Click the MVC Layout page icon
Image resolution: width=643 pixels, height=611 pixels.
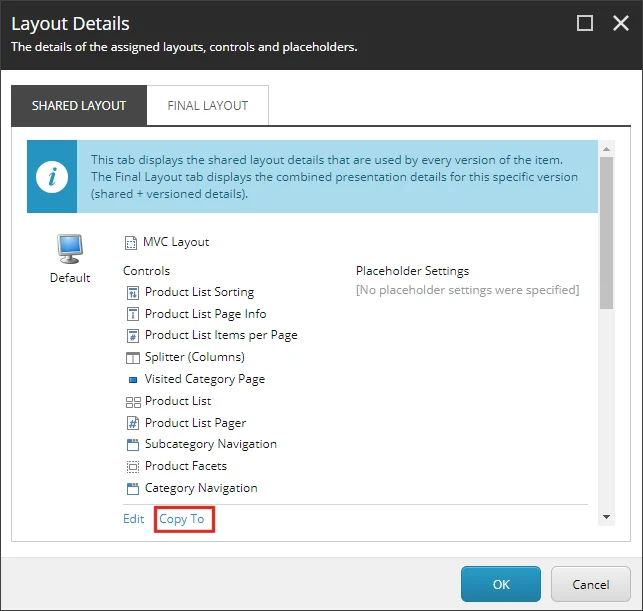coord(131,243)
